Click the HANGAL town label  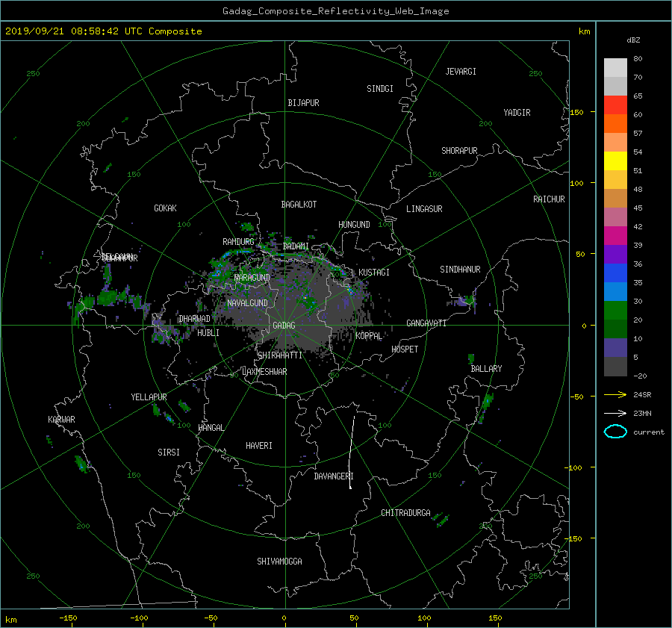click(x=211, y=428)
